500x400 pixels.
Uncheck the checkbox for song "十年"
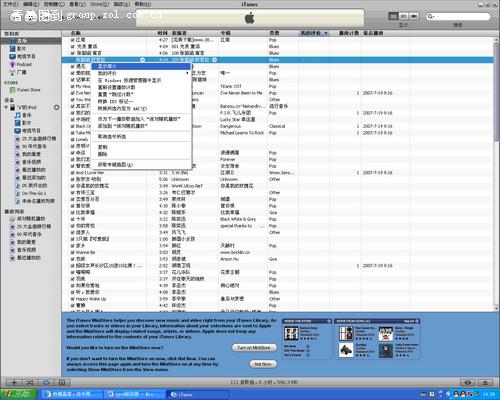tap(73, 219)
